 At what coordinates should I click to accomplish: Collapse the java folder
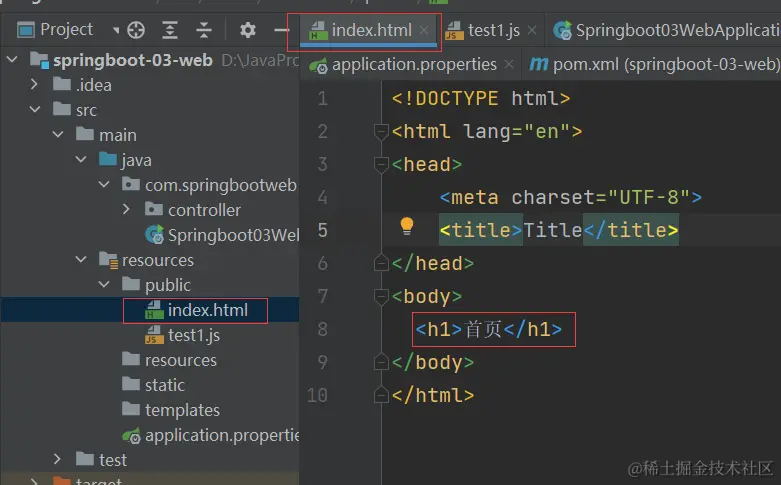(81, 159)
